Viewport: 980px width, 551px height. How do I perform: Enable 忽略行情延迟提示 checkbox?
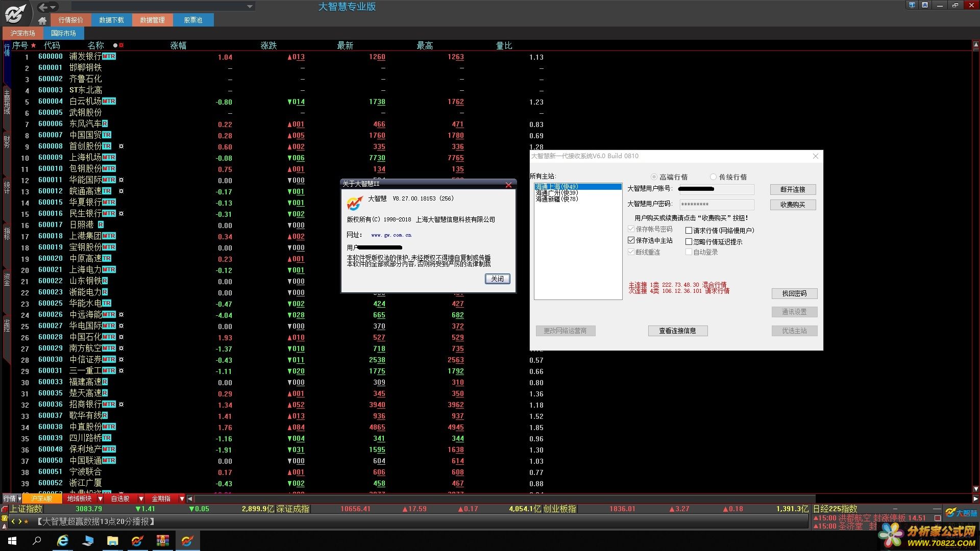tap(689, 242)
